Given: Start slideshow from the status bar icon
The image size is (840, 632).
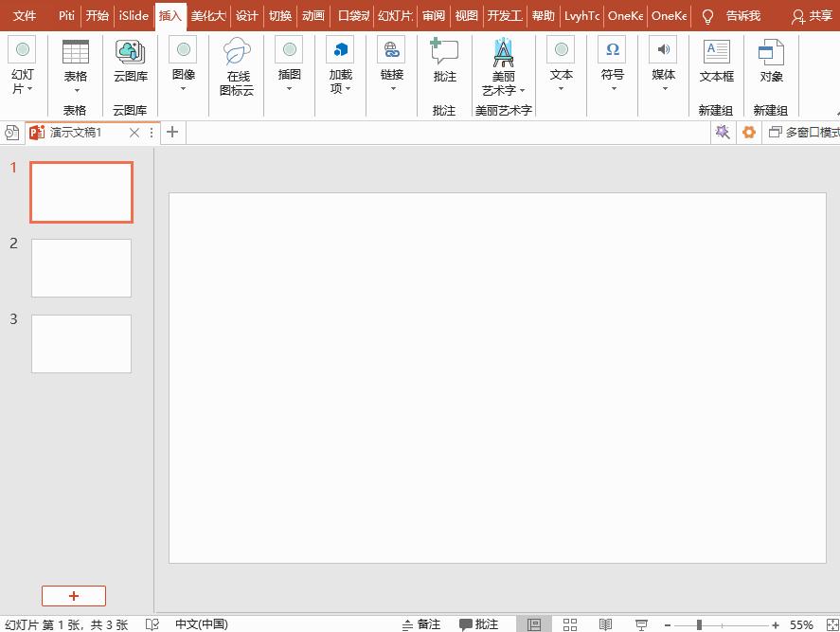Looking at the screenshot, I should (x=640, y=624).
